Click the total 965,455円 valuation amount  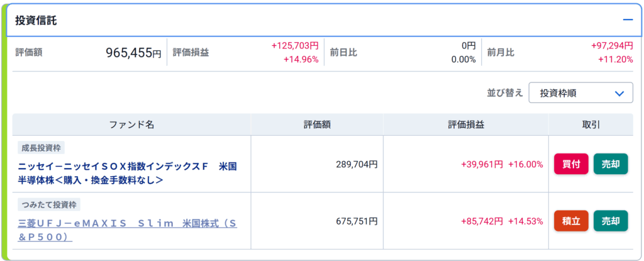[x=133, y=53]
